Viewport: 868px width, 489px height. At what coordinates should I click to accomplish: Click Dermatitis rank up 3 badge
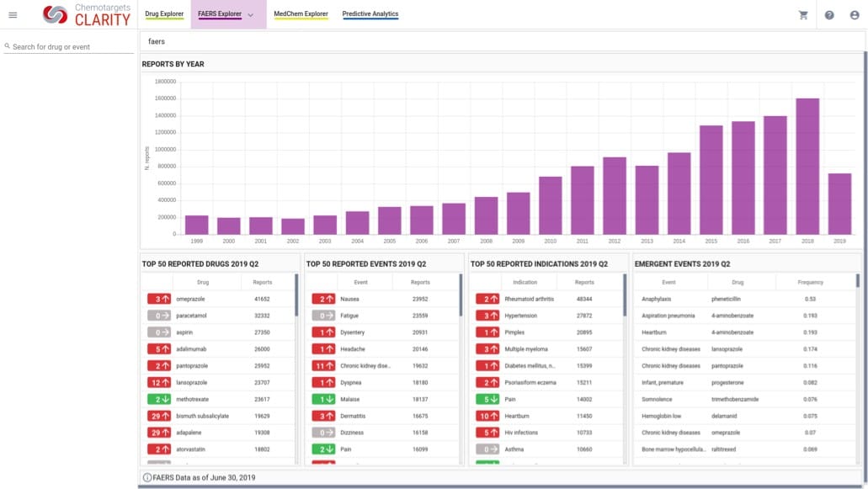(323, 416)
